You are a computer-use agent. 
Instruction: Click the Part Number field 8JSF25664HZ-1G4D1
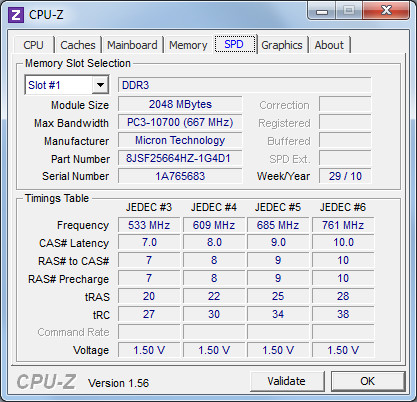coord(180,158)
